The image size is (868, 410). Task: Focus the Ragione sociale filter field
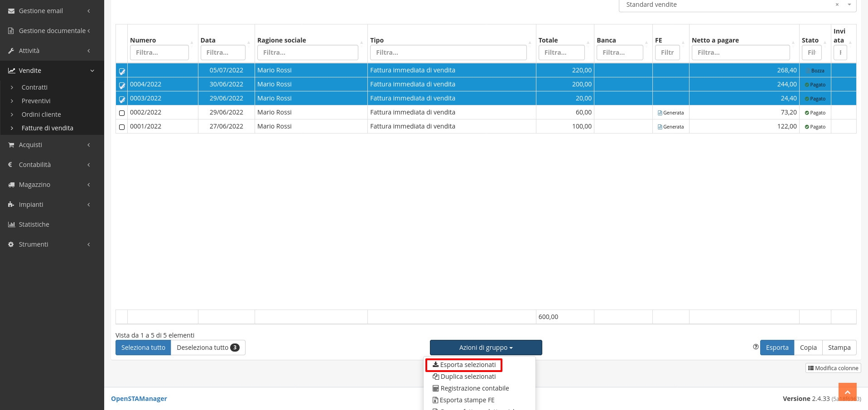pyautogui.click(x=308, y=52)
